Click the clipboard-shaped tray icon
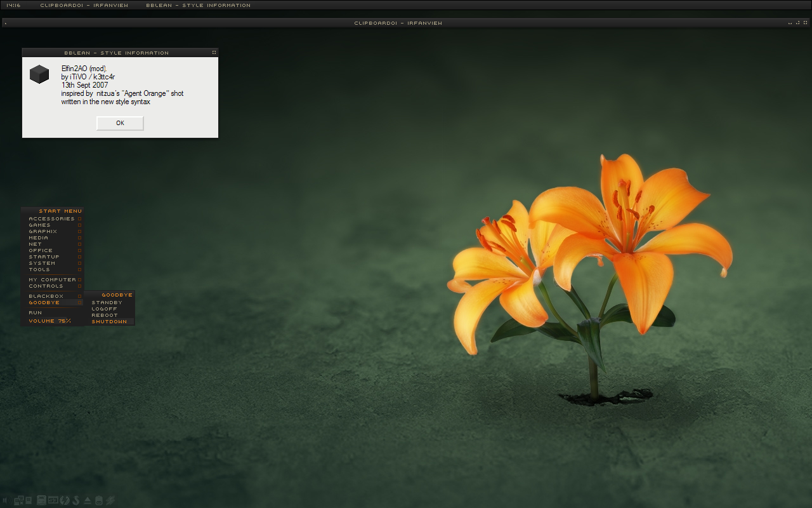 (x=99, y=500)
